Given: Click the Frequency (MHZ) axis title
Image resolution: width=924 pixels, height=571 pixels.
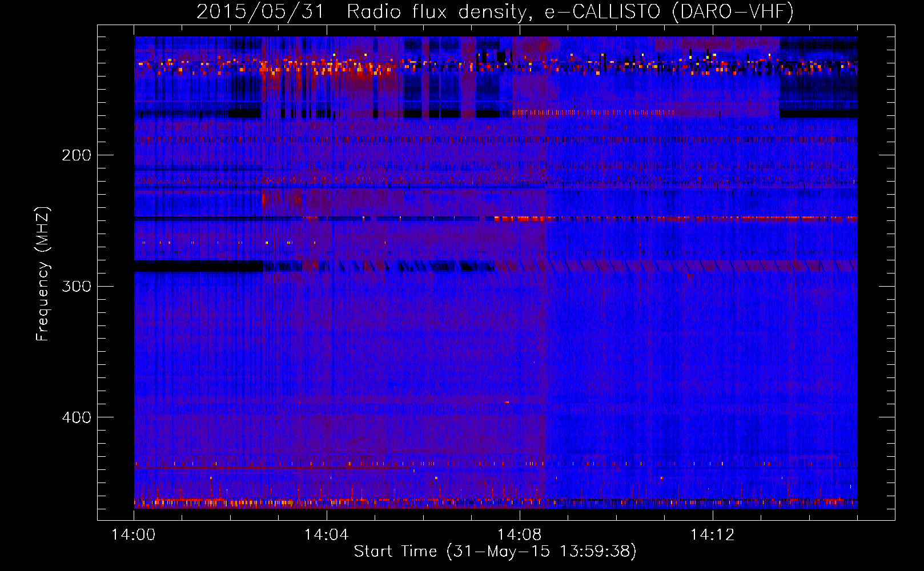Looking at the screenshot, I should pyautogui.click(x=43, y=274).
